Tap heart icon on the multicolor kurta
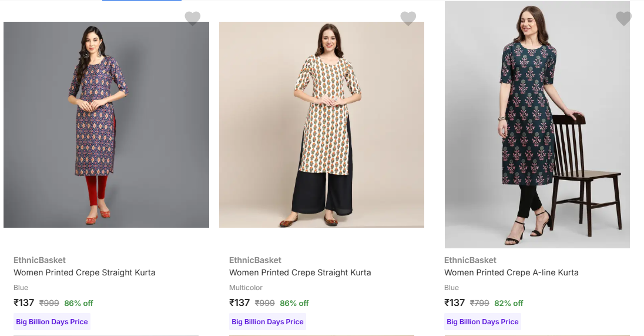 point(408,18)
